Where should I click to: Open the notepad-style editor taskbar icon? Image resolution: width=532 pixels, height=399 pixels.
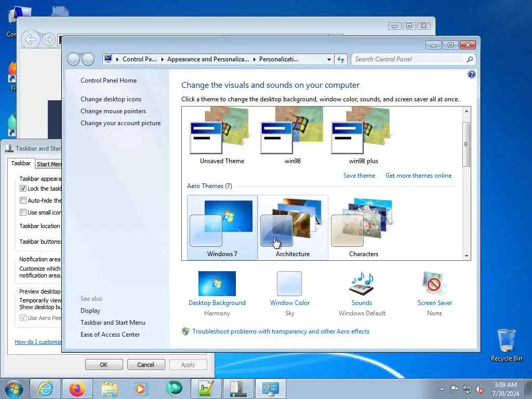(206, 389)
